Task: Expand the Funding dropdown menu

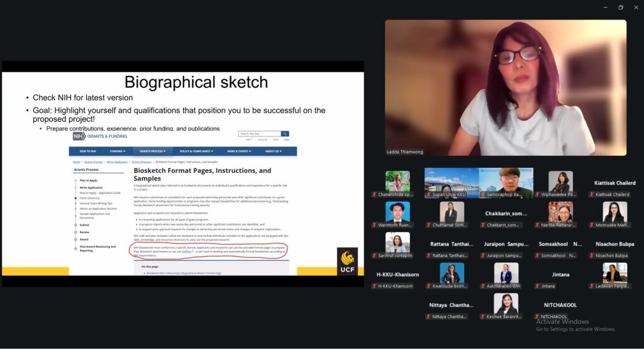Action: 118,152
